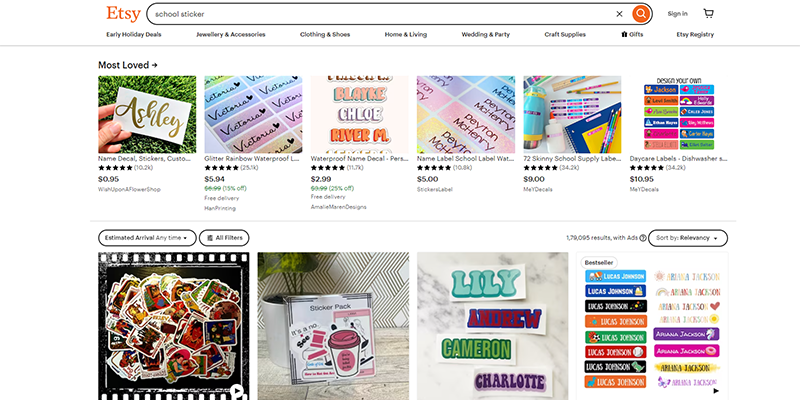Clear the search text with X icon
Image resolution: width=800 pixels, height=400 pixels.
coord(619,14)
